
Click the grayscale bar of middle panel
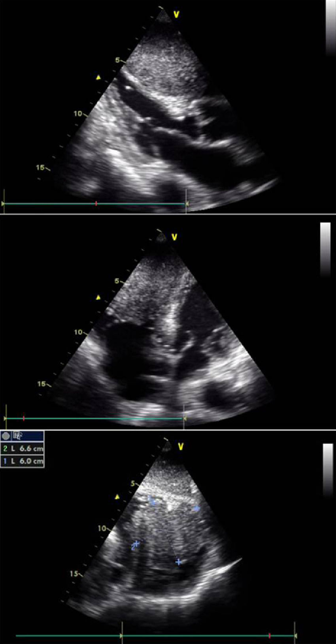[x=325, y=249]
